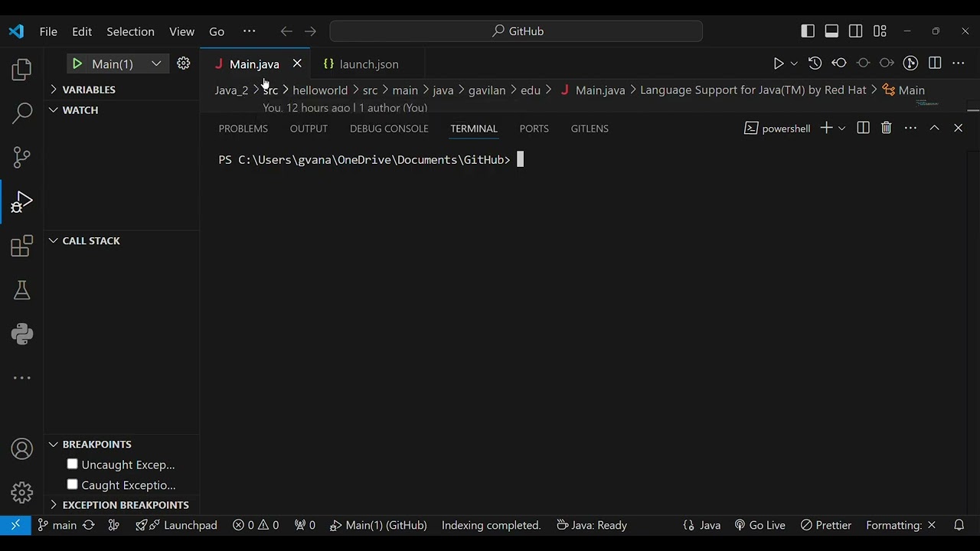
Task: Kill terminal with the trash icon
Action: click(886, 129)
